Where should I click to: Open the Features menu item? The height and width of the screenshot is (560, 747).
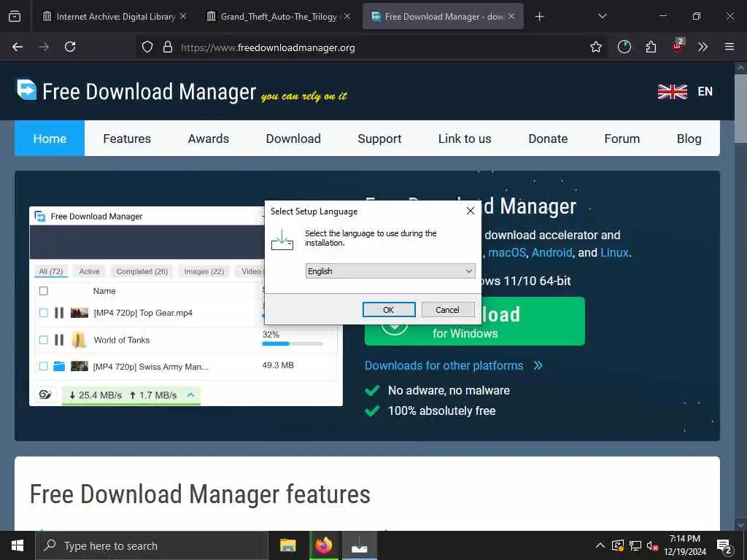coord(127,139)
